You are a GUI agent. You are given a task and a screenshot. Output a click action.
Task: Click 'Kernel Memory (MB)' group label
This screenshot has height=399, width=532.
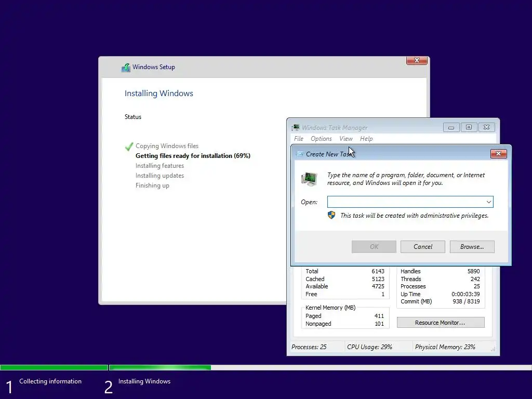point(330,308)
